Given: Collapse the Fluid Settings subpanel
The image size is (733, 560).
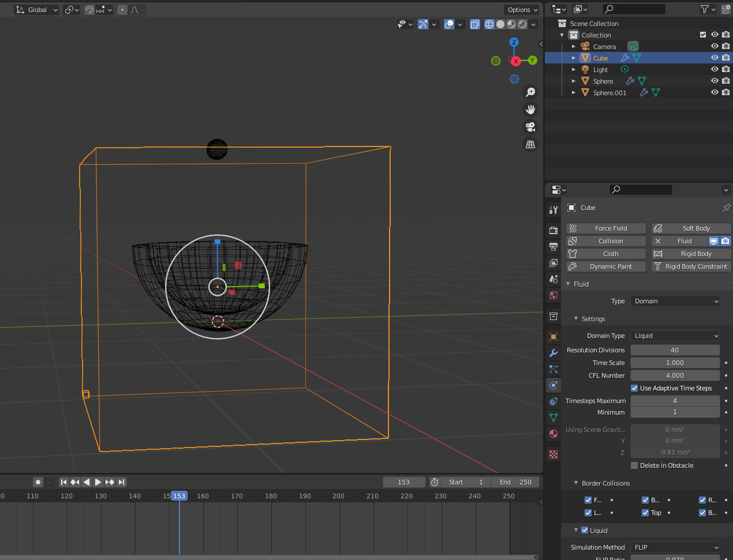Looking at the screenshot, I should click(x=576, y=319).
